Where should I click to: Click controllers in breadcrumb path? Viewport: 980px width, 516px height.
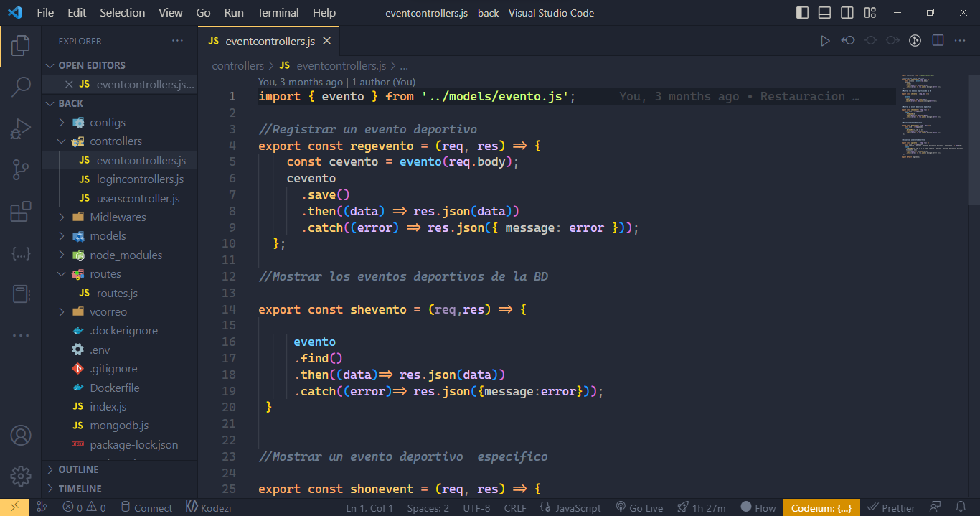[x=238, y=66]
